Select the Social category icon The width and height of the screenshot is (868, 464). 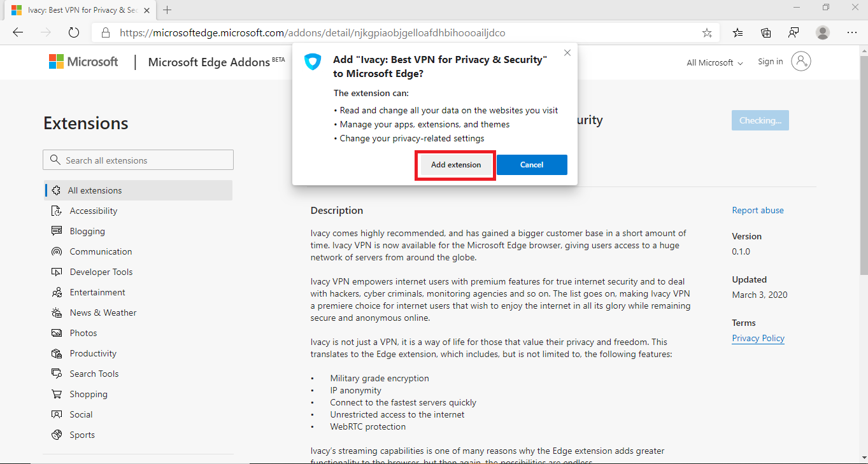[57, 414]
